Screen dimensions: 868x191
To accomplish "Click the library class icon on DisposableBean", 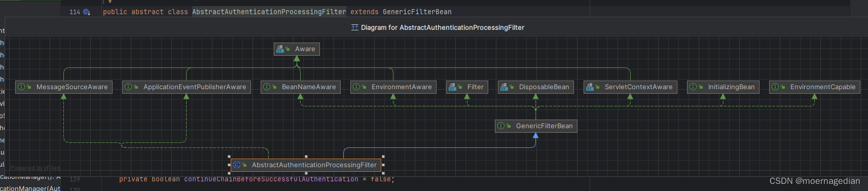I will [x=504, y=87].
